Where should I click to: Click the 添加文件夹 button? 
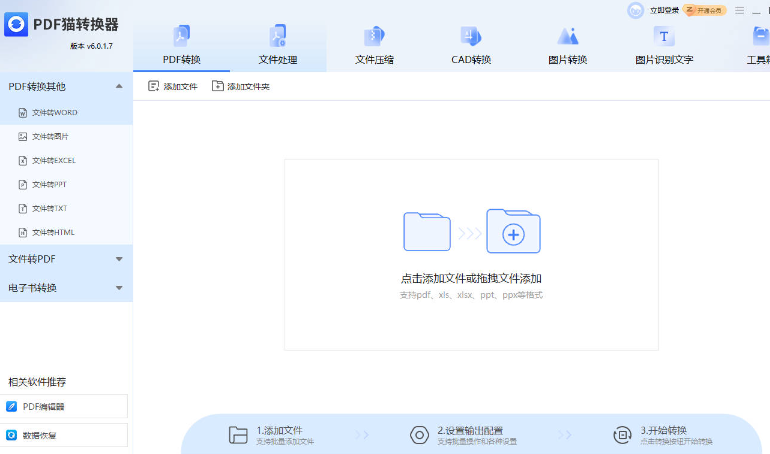241,87
